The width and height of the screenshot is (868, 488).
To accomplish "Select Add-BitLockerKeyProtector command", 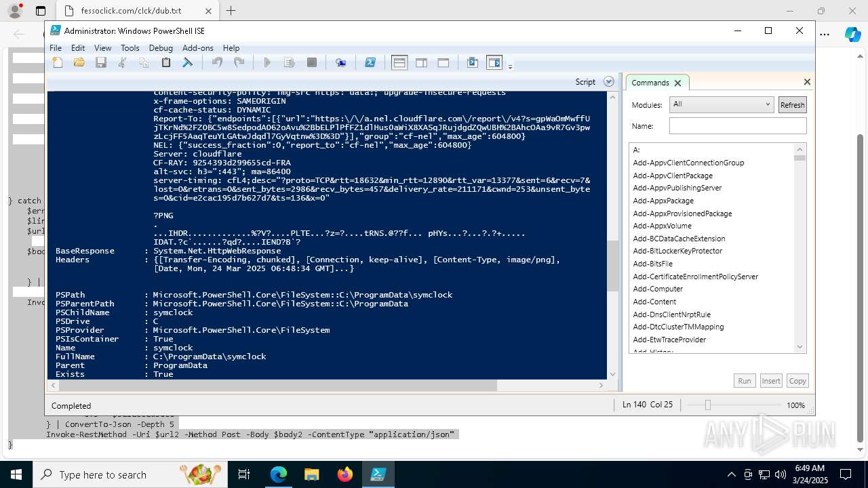I will pyautogui.click(x=677, y=251).
